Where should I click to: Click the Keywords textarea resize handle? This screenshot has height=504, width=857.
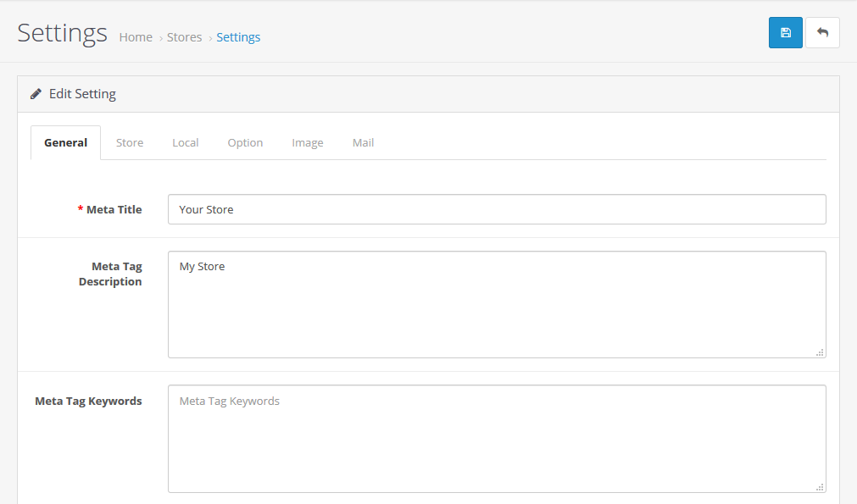tap(820, 487)
